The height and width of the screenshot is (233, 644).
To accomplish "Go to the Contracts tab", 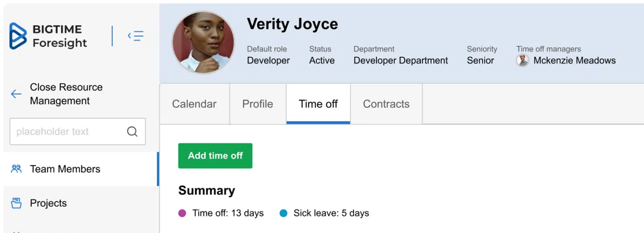I will [x=386, y=104].
